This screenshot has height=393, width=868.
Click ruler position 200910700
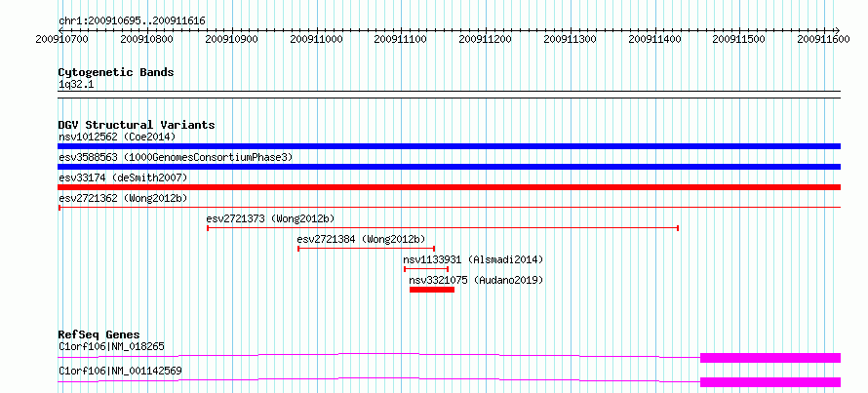pos(62,39)
